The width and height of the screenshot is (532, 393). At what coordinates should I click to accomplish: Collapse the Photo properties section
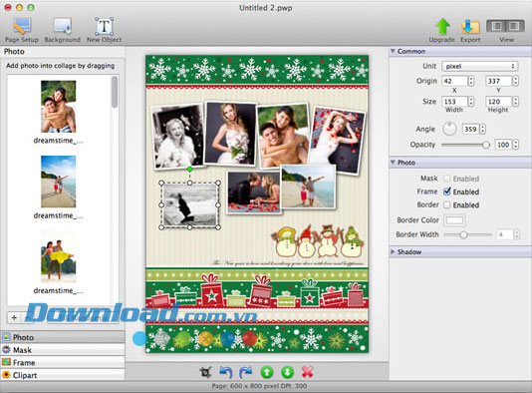coord(393,162)
